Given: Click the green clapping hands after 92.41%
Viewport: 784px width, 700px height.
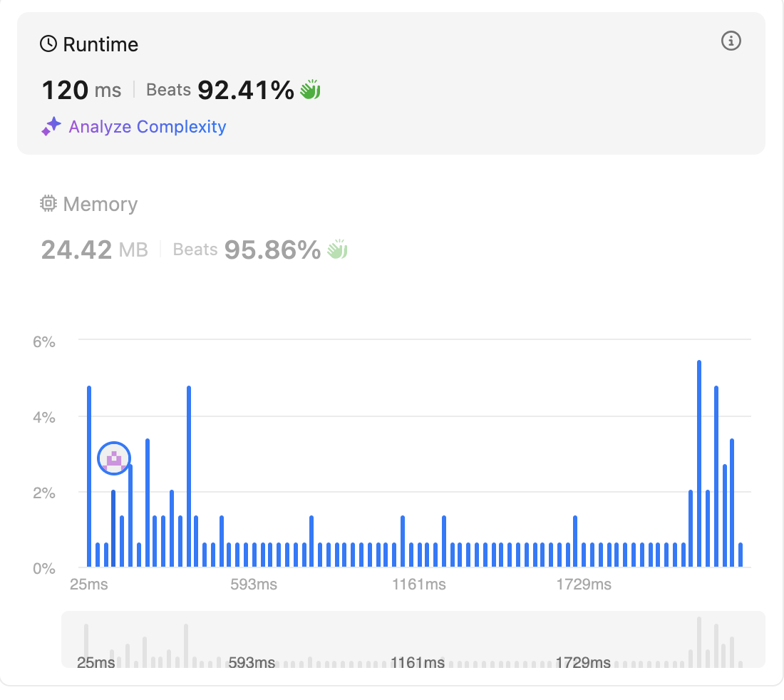Looking at the screenshot, I should point(310,90).
